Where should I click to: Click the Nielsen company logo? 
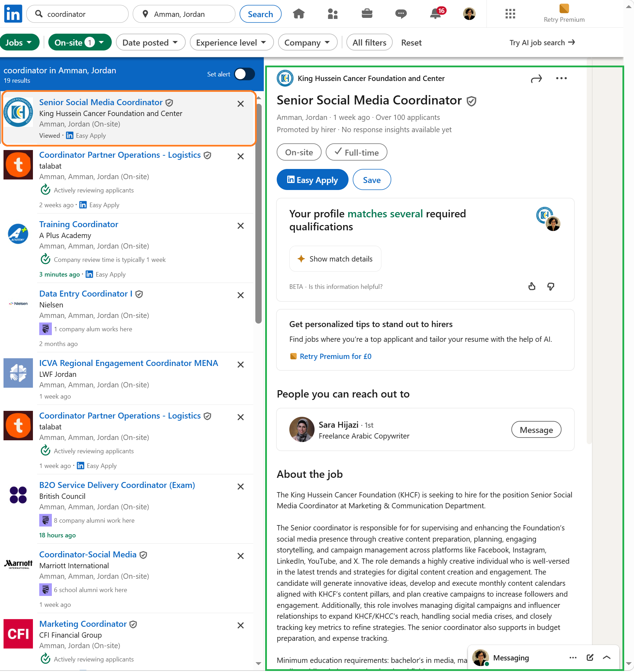(18, 304)
